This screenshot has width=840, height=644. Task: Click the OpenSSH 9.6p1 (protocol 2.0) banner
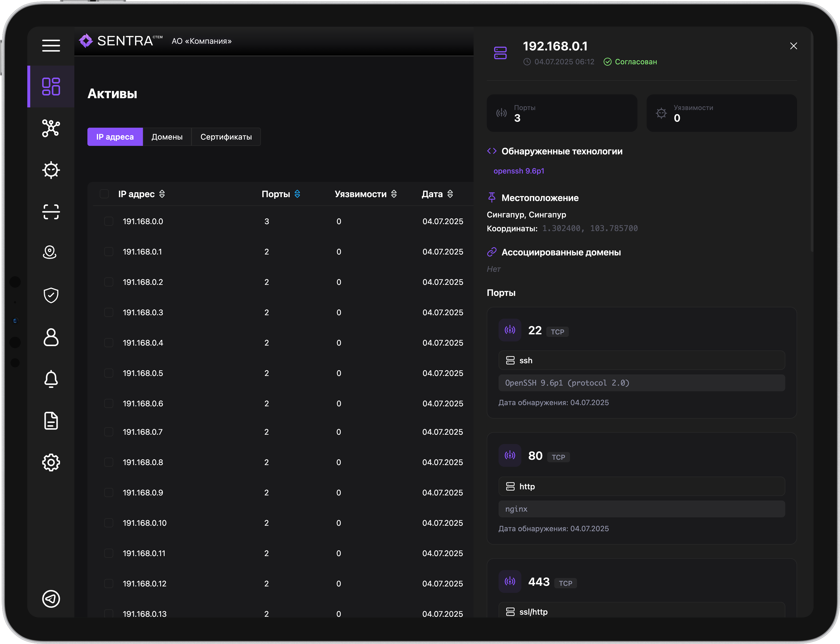tap(642, 383)
